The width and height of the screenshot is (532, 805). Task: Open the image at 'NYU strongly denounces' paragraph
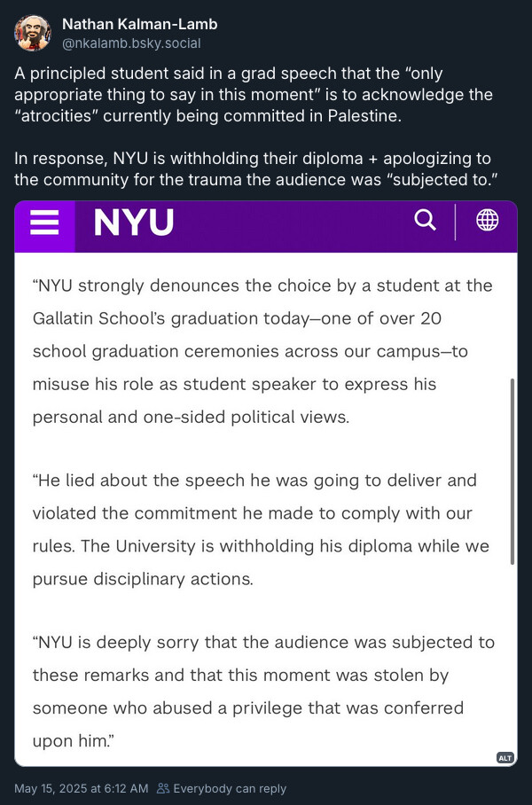(262, 351)
